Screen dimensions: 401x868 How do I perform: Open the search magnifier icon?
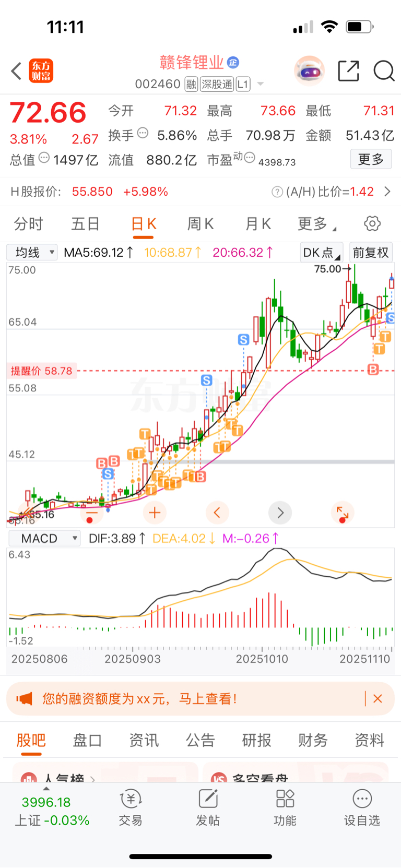point(384,70)
